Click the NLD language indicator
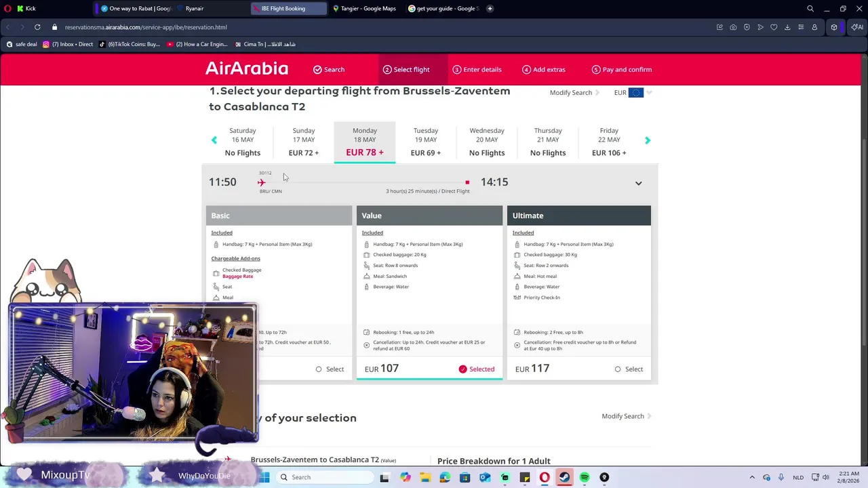The height and width of the screenshot is (488, 868). [799, 477]
